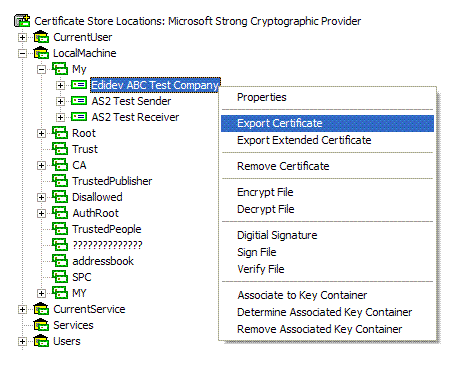
Task: Expand the Disallowed store node
Action: (41, 197)
